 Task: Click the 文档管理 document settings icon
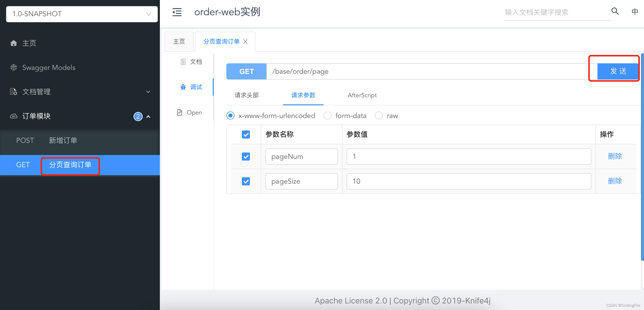(14, 92)
